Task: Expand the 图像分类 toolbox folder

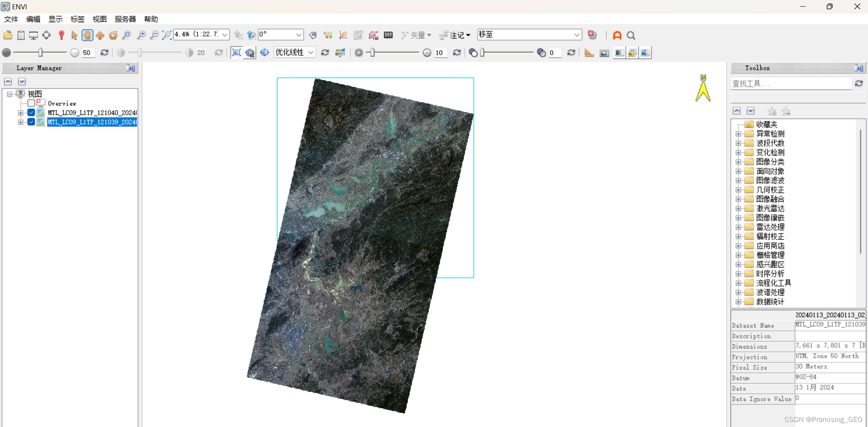Action: [738, 162]
